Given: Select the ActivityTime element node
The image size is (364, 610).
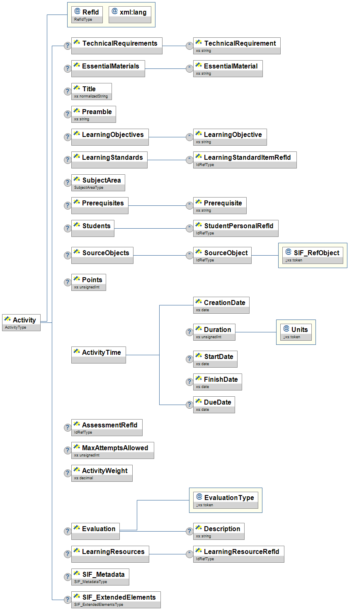Looking at the screenshot, I should pyautogui.click(x=99, y=355).
